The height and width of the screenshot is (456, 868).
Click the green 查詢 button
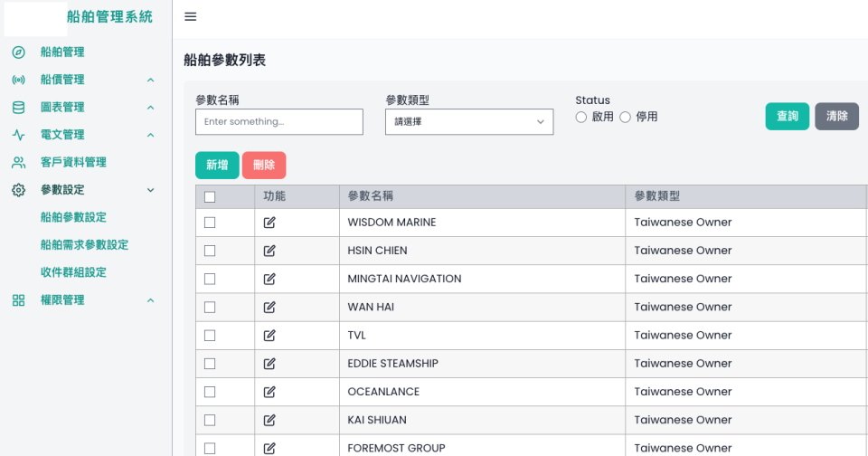click(x=787, y=117)
